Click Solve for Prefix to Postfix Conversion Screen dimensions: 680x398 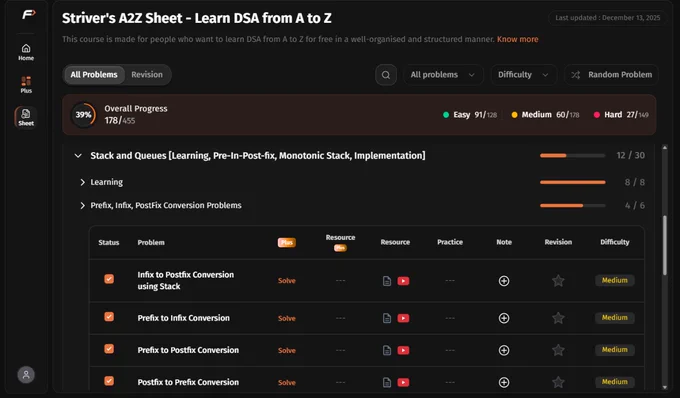pyautogui.click(x=287, y=350)
